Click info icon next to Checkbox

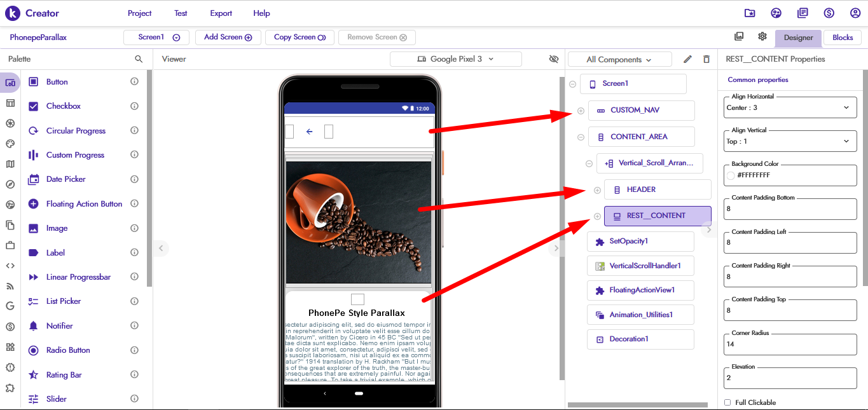point(134,106)
